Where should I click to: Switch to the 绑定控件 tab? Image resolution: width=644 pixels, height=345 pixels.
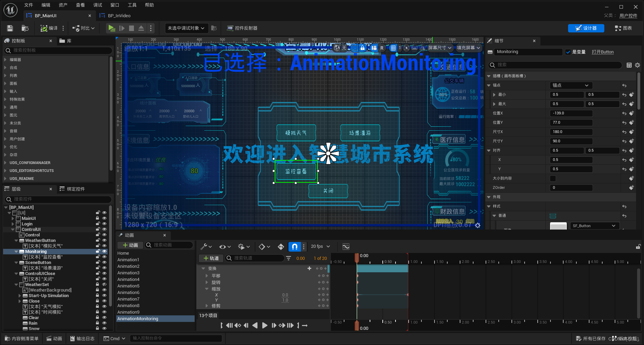(72, 189)
